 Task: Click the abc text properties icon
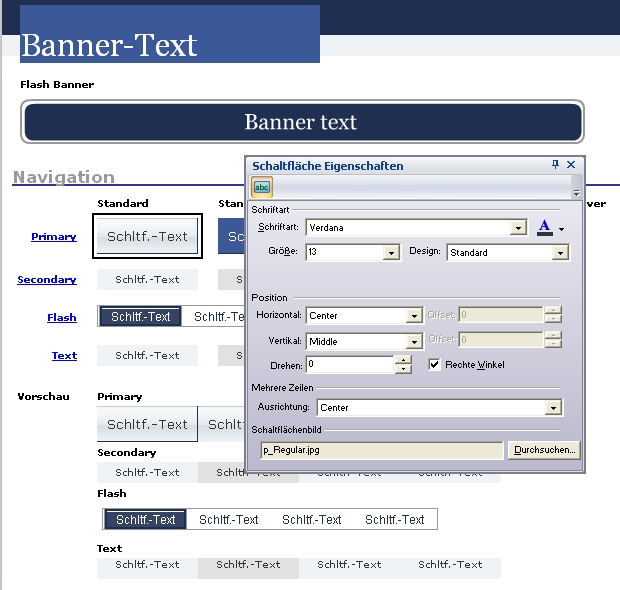click(x=262, y=187)
